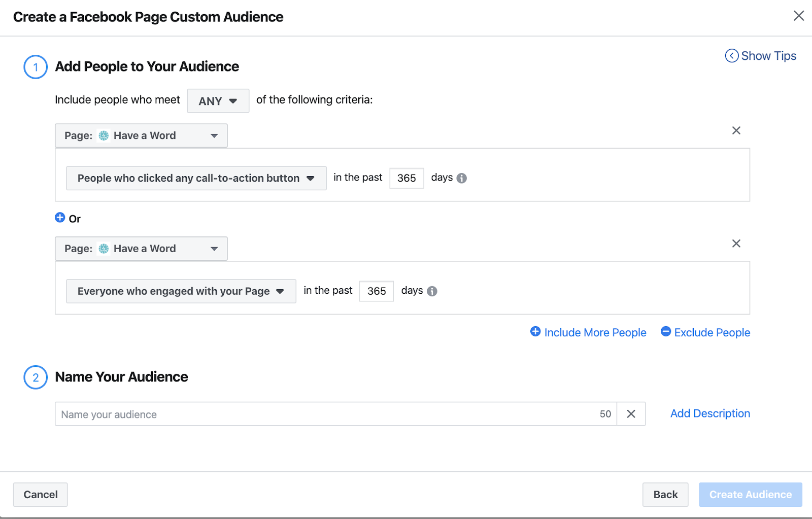Click the info icon beside engaged days
Screen dimensions: 812x519
click(432, 291)
